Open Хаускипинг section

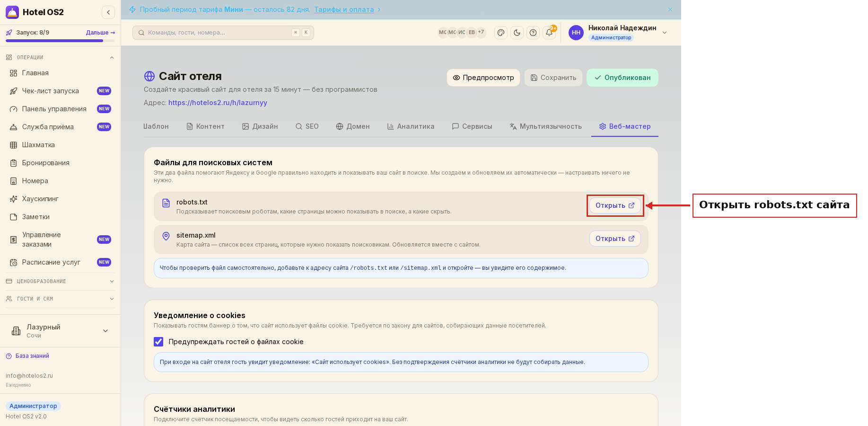coord(61,199)
